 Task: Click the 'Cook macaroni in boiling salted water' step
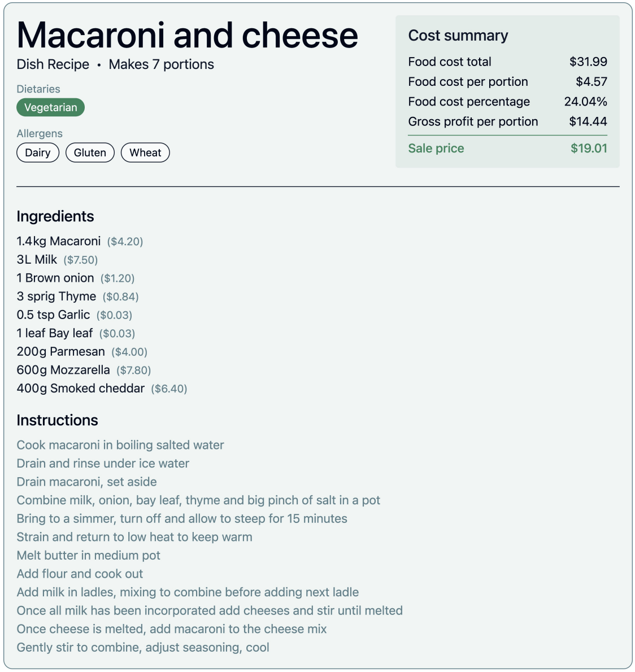pos(120,445)
